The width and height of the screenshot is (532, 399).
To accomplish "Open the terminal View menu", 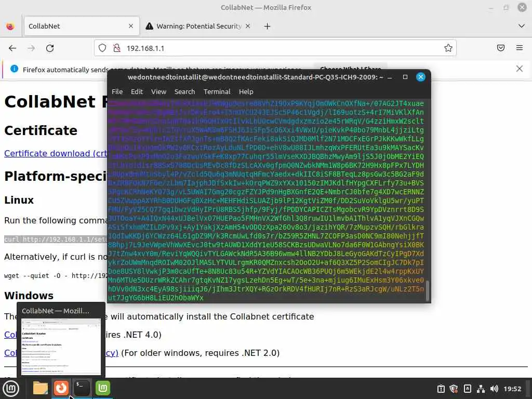I will (158, 91).
